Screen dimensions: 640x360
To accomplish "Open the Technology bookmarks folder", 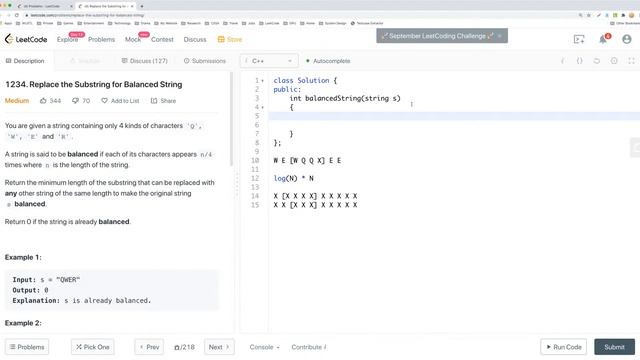I will click(119, 23).
